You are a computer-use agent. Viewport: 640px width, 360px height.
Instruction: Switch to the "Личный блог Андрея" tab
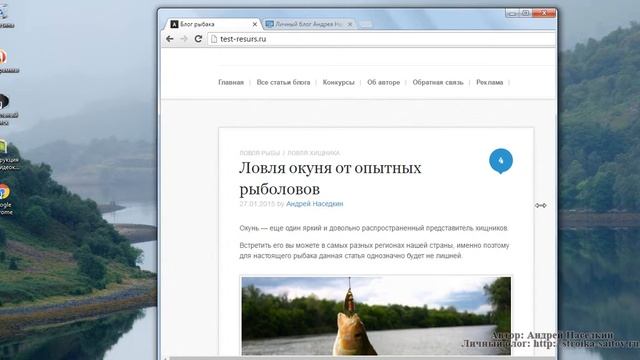coord(309,24)
